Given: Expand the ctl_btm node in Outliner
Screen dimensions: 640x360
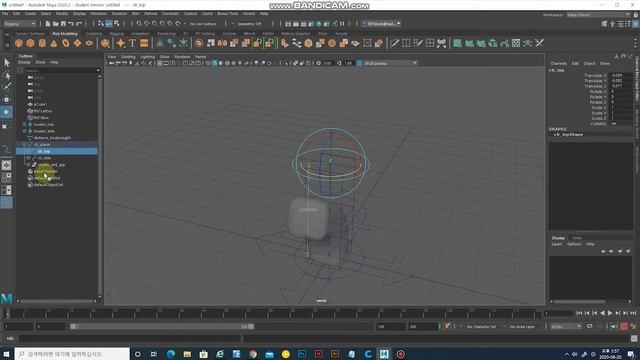Looking at the screenshot, I should 28,158.
